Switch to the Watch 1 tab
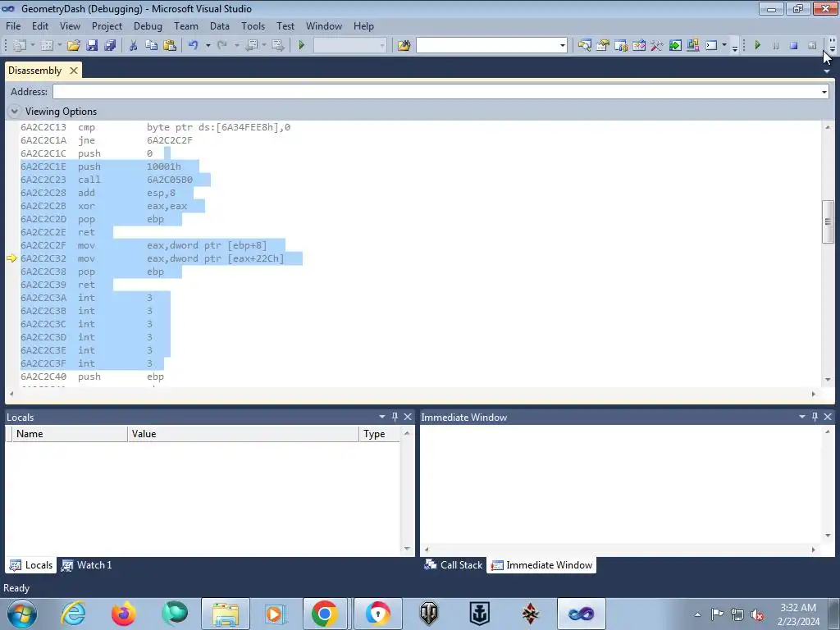This screenshot has width=840, height=630. coord(87,565)
